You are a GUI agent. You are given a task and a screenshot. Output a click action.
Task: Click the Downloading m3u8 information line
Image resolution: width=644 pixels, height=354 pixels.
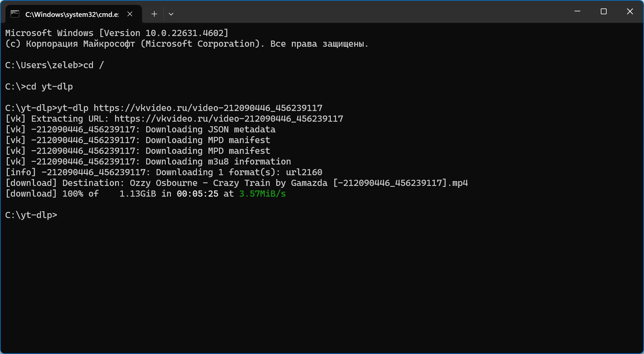[148, 161]
